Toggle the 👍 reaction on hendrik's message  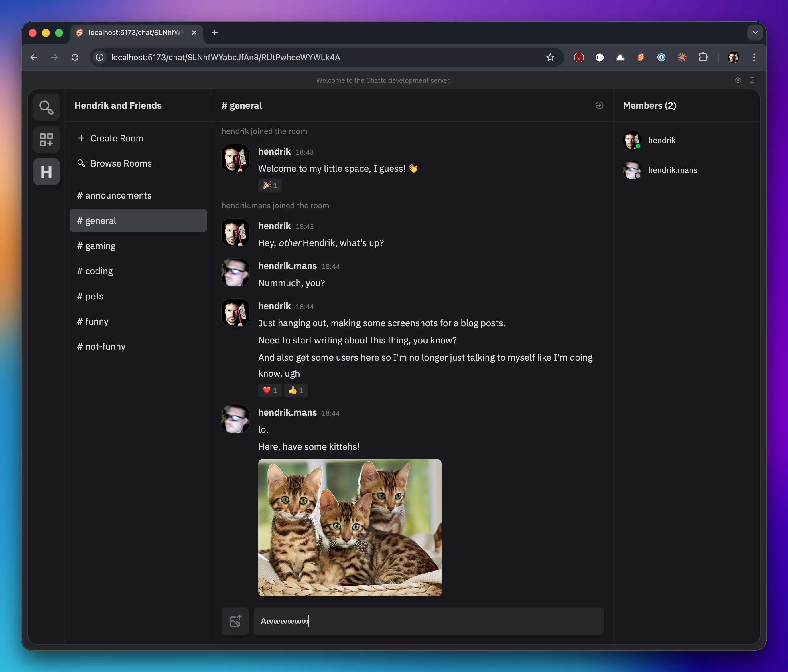pyautogui.click(x=295, y=390)
